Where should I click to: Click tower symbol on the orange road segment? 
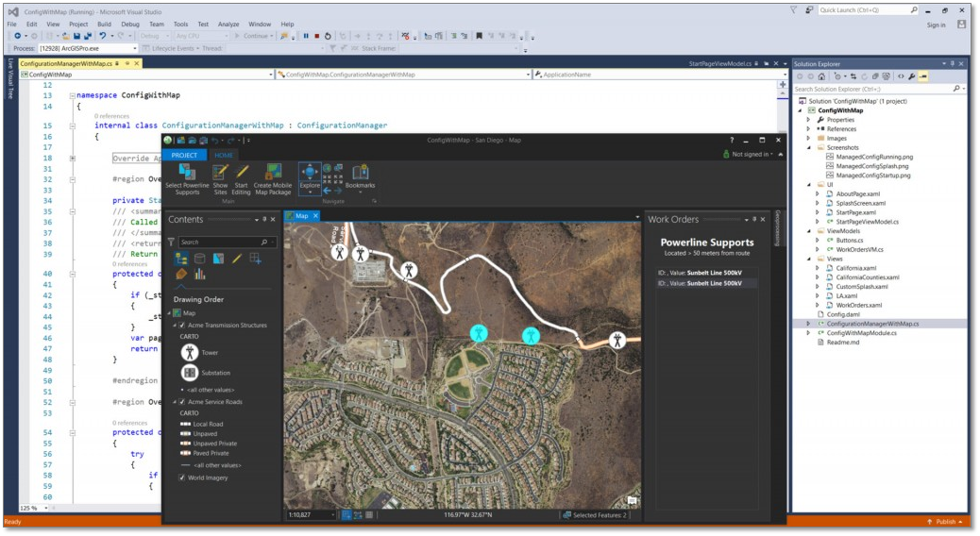(x=617, y=341)
